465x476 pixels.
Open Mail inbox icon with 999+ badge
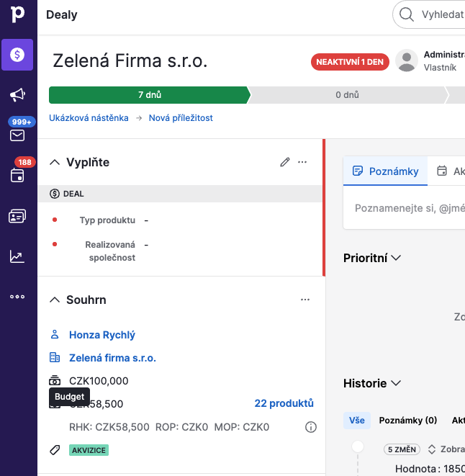coord(17,135)
